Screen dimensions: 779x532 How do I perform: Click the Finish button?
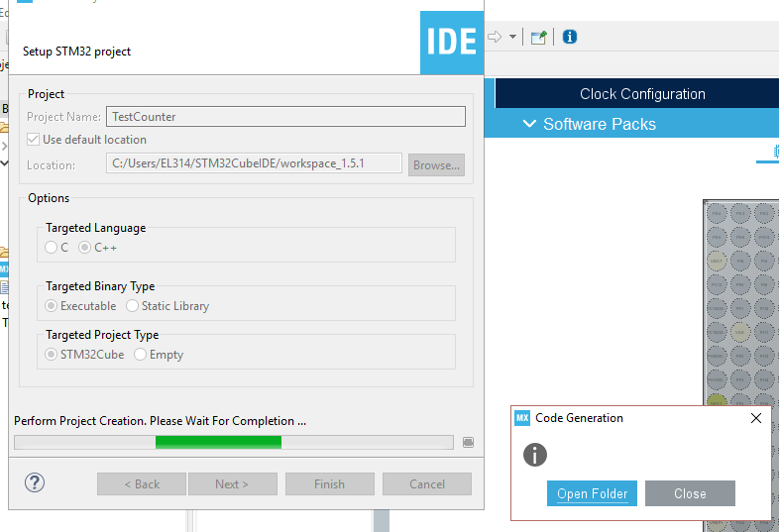click(x=329, y=483)
